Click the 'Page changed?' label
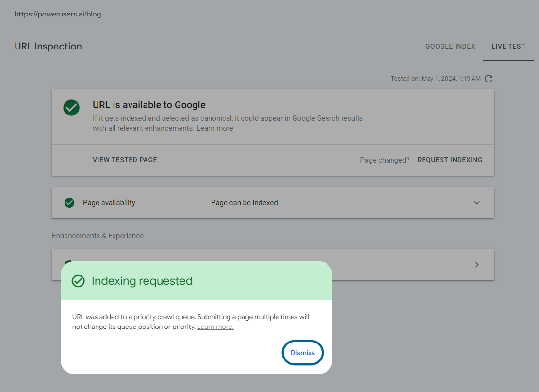 (385, 160)
